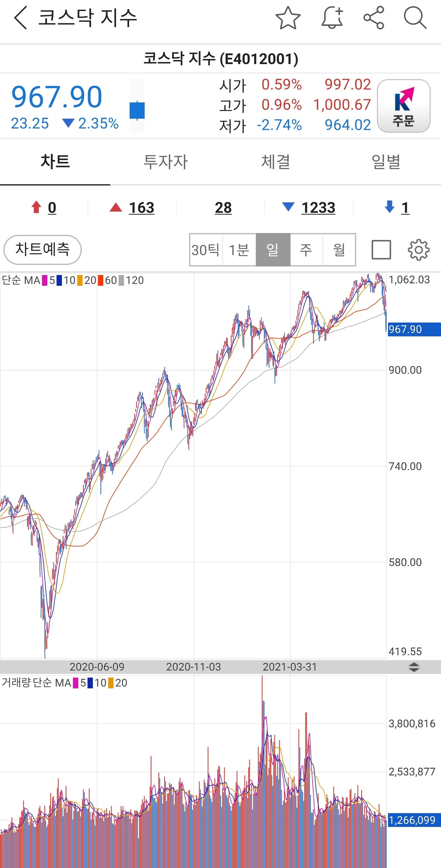
Task: Open chart settings gear icon
Action: 418,250
